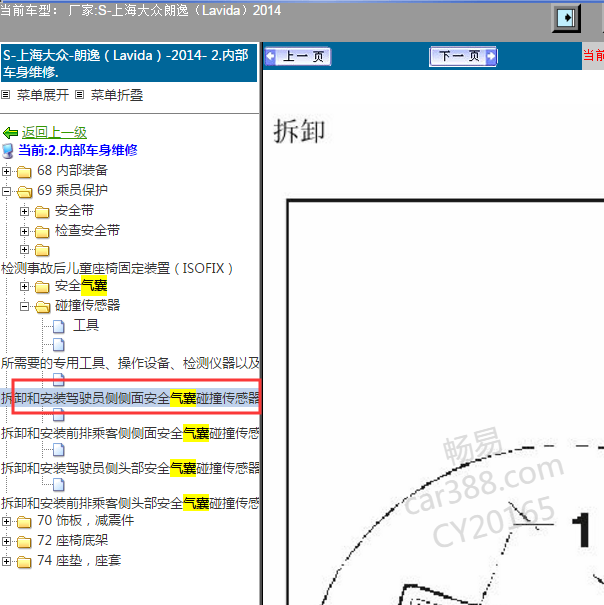The width and height of the screenshot is (604, 605).
Task: Expand the 74 座垫，座套 folder
Action: pos(6,561)
